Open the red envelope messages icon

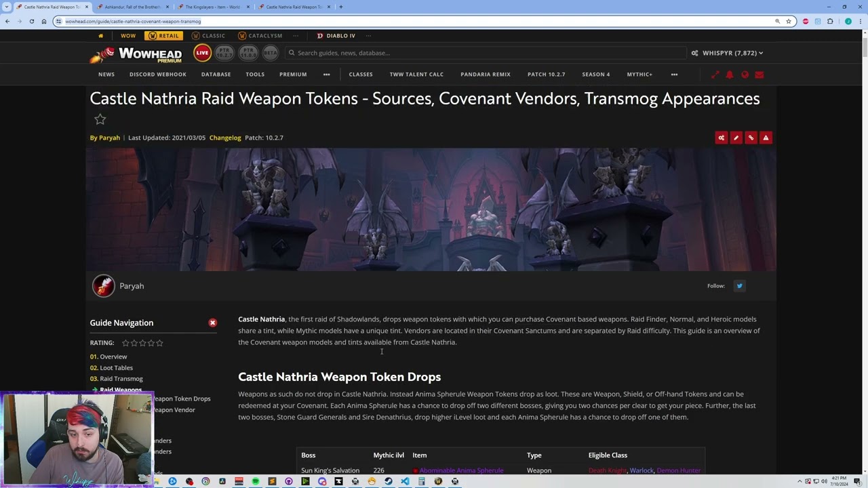tap(759, 75)
